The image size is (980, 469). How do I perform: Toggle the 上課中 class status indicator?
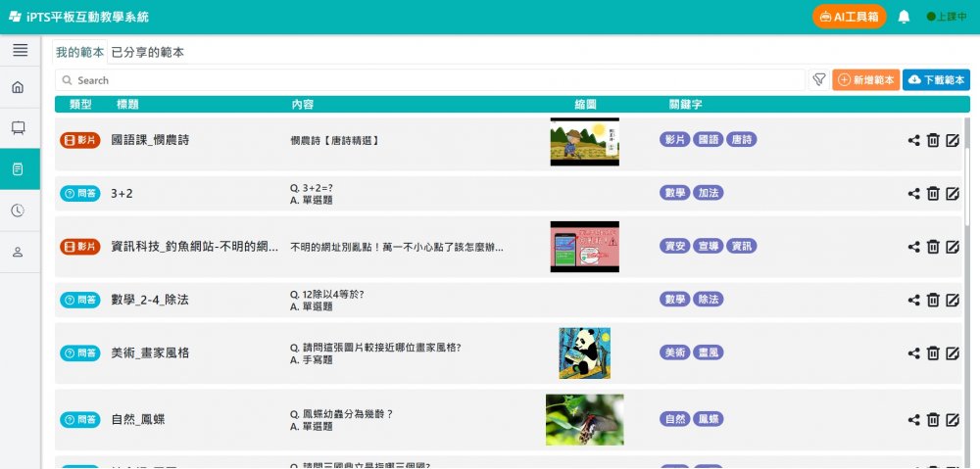pyautogui.click(x=947, y=17)
